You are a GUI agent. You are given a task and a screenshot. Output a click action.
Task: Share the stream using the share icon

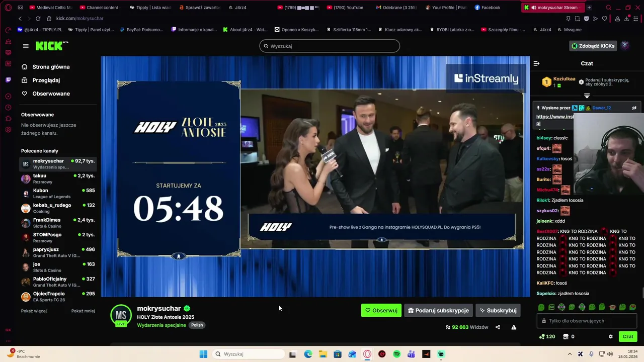[498, 327]
